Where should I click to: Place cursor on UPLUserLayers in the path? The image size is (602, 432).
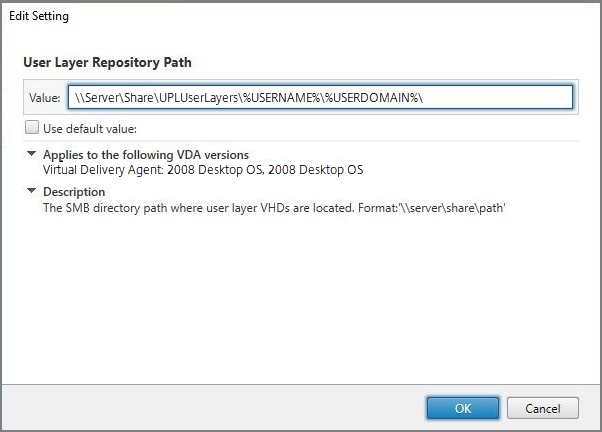[193, 97]
